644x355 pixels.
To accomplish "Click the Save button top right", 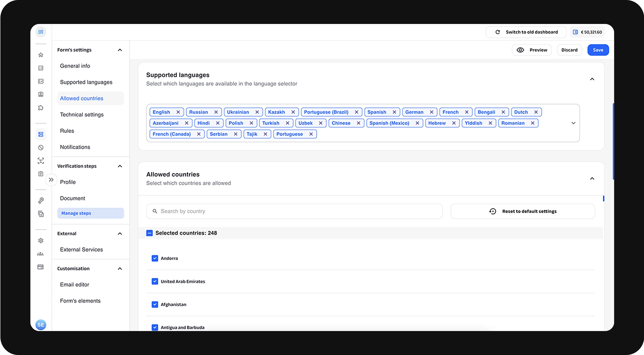I will [598, 50].
